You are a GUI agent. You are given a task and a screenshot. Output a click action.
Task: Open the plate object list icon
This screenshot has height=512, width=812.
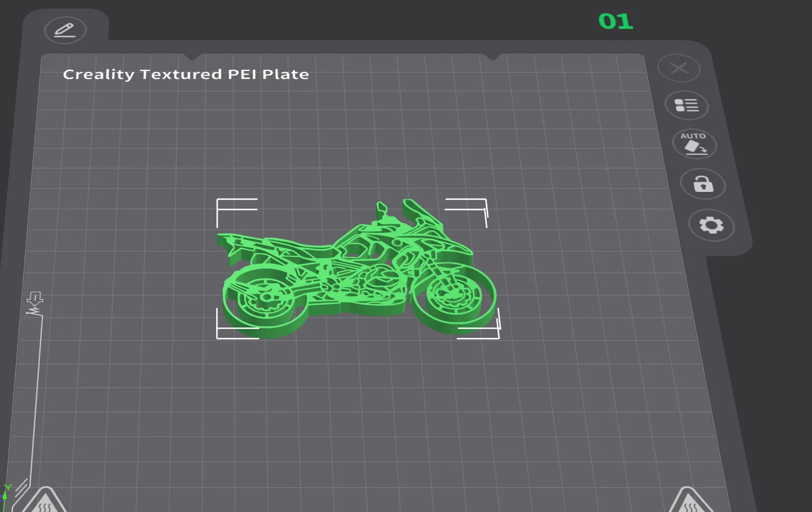(x=687, y=106)
